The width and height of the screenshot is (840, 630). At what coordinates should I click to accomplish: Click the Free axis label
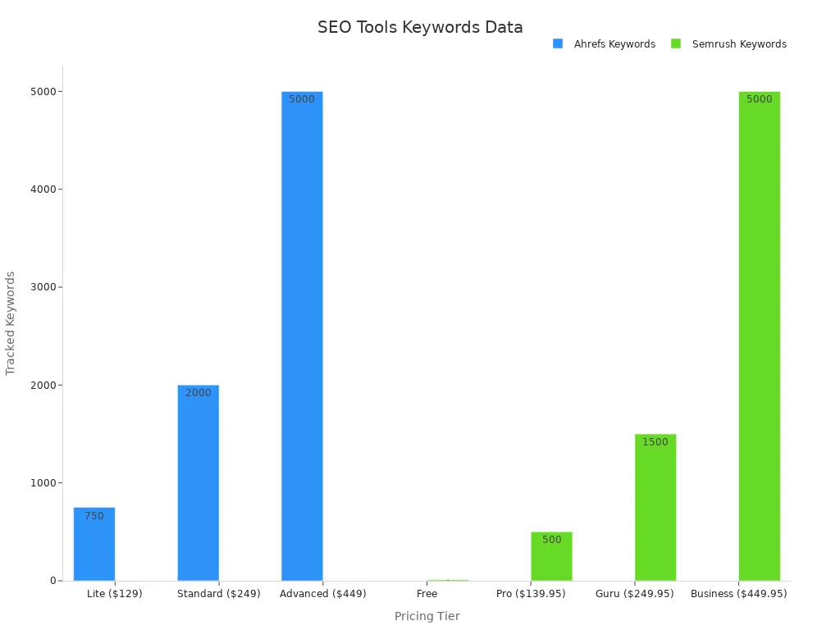click(x=427, y=594)
